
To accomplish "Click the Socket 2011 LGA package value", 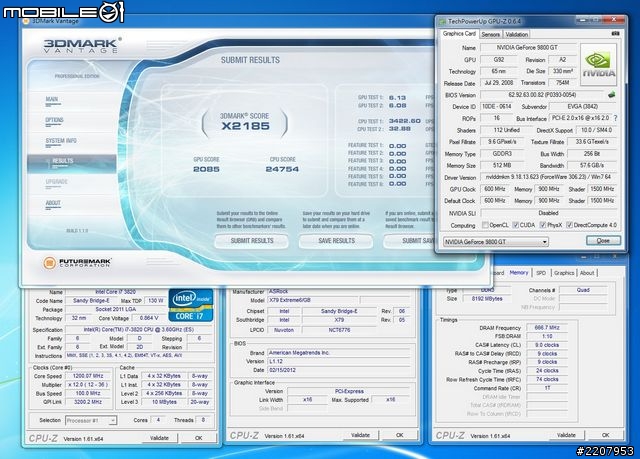I will [116, 309].
